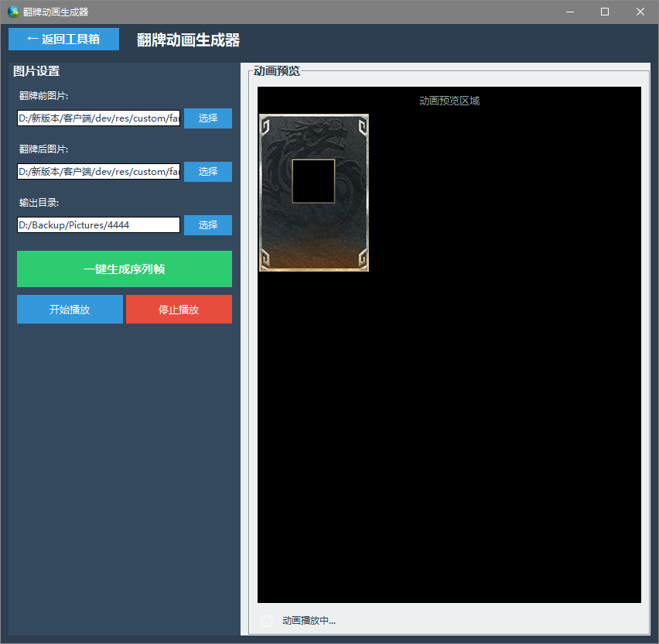Click the app icon in title bar
The width and height of the screenshot is (659, 644).
(13, 12)
